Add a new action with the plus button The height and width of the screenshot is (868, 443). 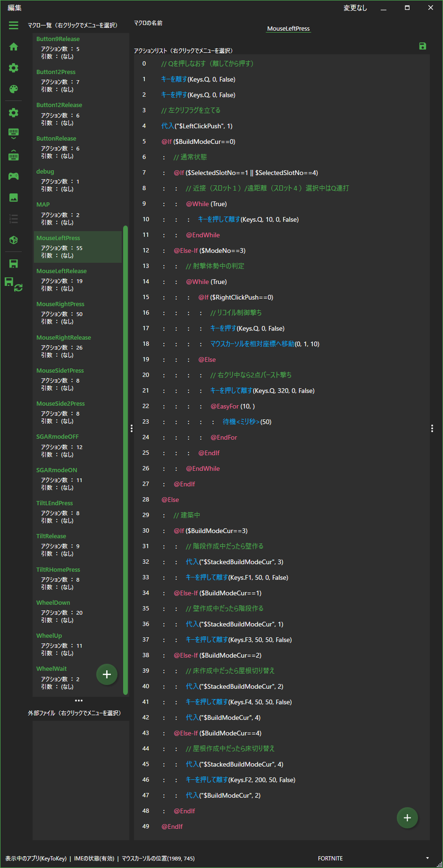407,818
